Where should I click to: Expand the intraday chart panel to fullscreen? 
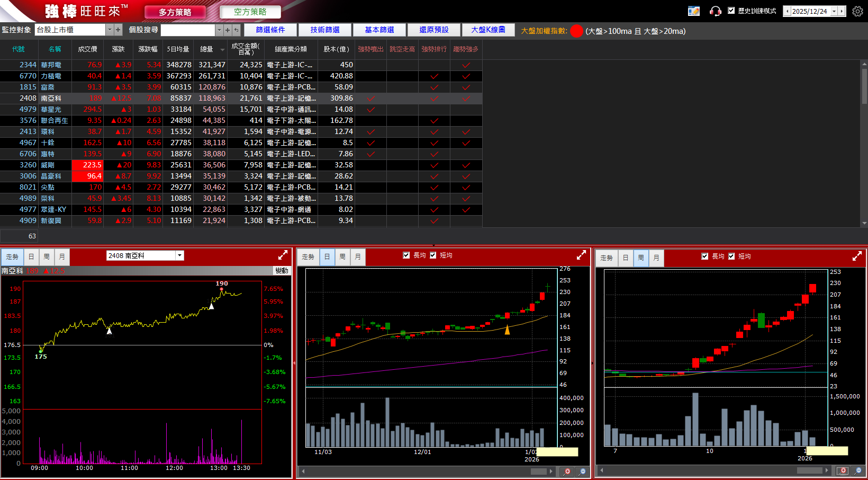point(283,255)
